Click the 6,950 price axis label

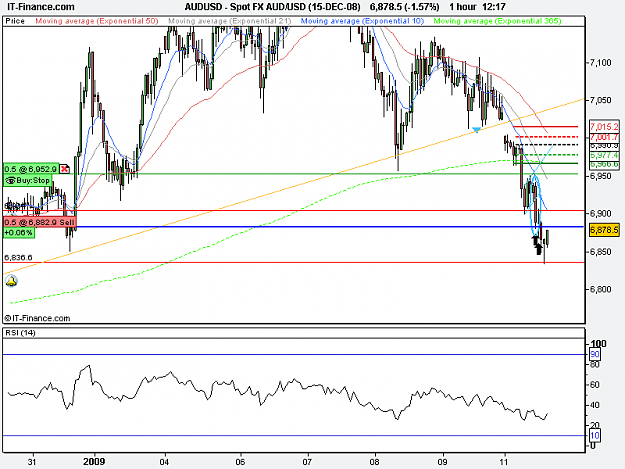(600, 176)
